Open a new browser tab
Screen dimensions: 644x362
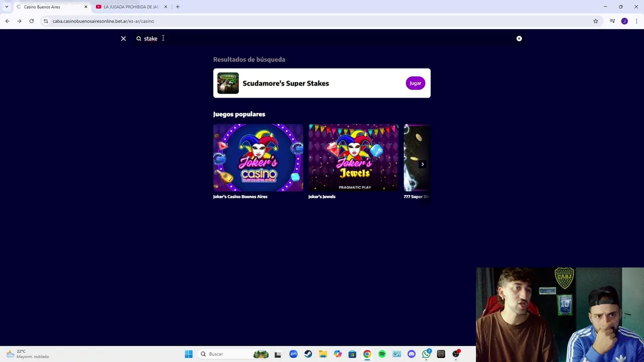(178, 7)
